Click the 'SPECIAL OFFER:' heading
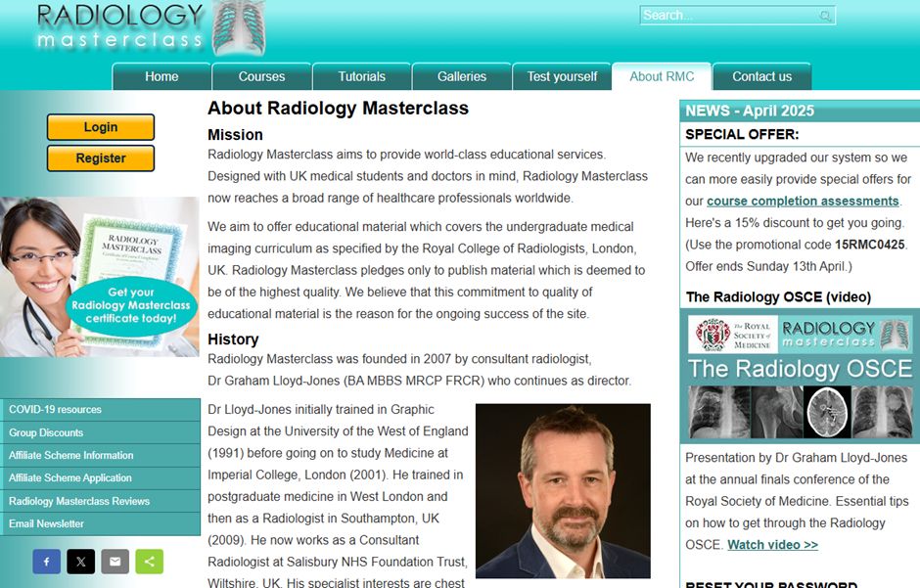The height and width of the screenshot is (588, 920). point(742,134)
